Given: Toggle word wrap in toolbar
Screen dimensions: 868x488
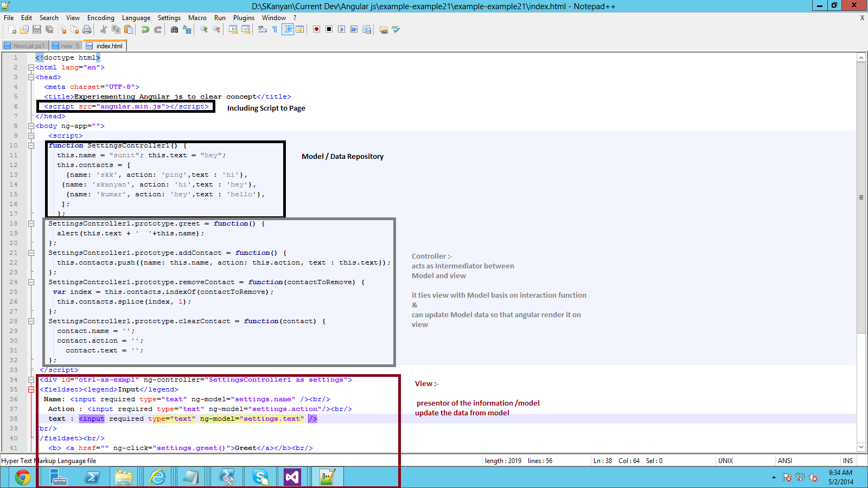Looking at the screenshot, I should coord(263,30).
